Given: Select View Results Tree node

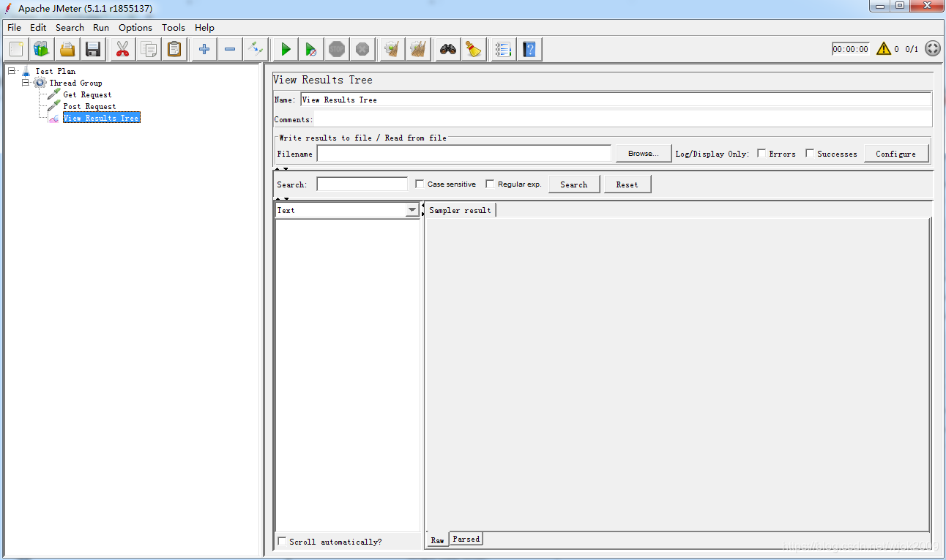Looking at the screenshot, I should 101,118.
